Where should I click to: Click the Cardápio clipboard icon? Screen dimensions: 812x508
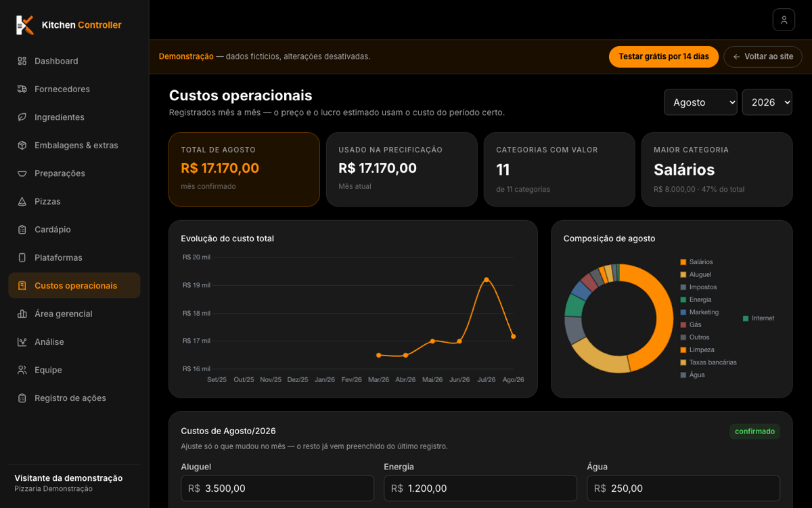22,230
